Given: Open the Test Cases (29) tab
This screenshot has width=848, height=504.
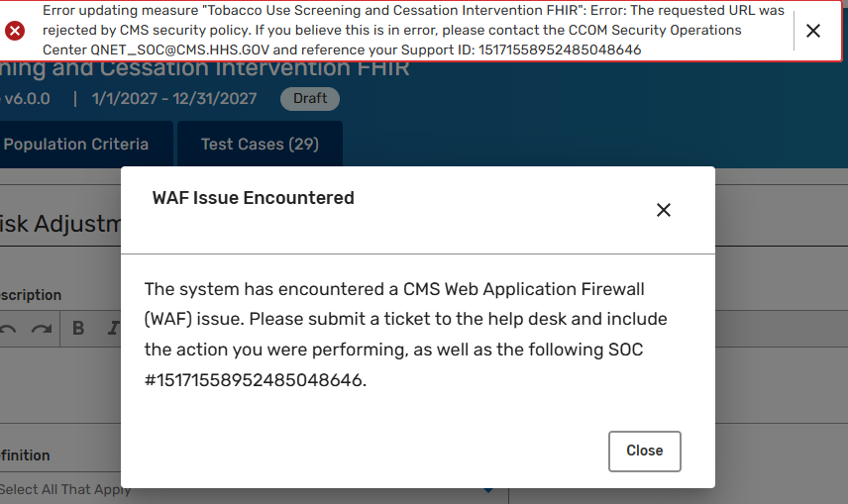Looking at the screenshot, I should (x=260, y=145).
